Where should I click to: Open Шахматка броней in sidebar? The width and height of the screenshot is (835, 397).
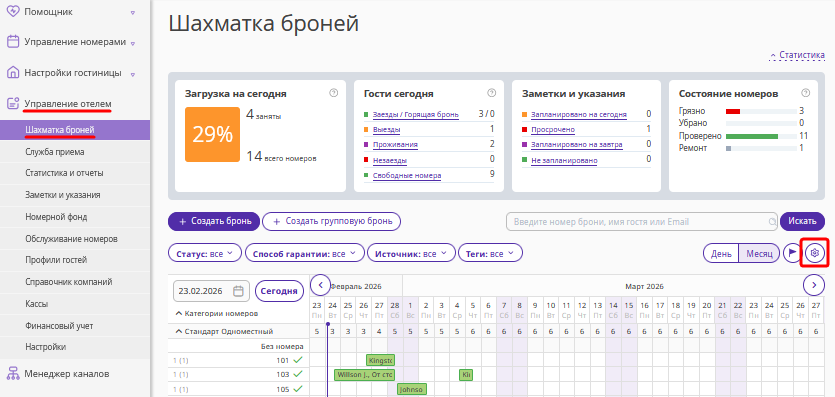75,130
